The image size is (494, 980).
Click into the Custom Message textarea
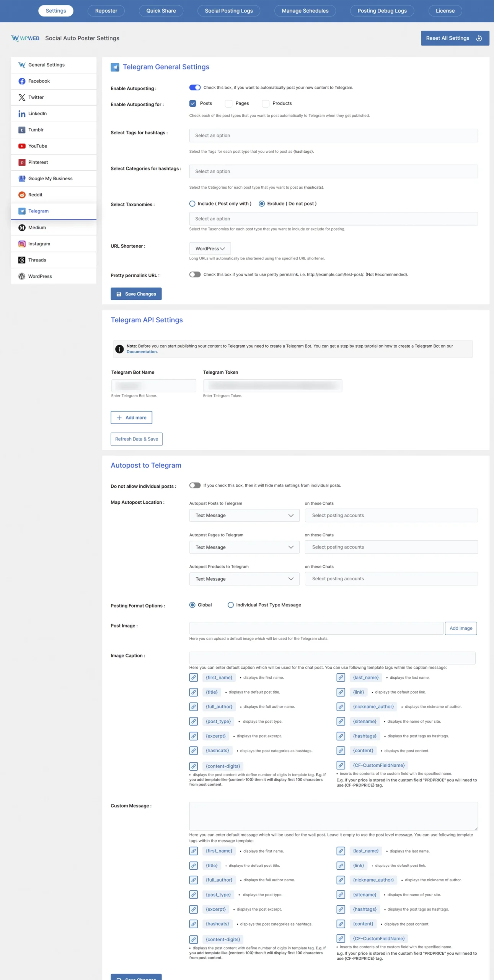coord(333,816)
